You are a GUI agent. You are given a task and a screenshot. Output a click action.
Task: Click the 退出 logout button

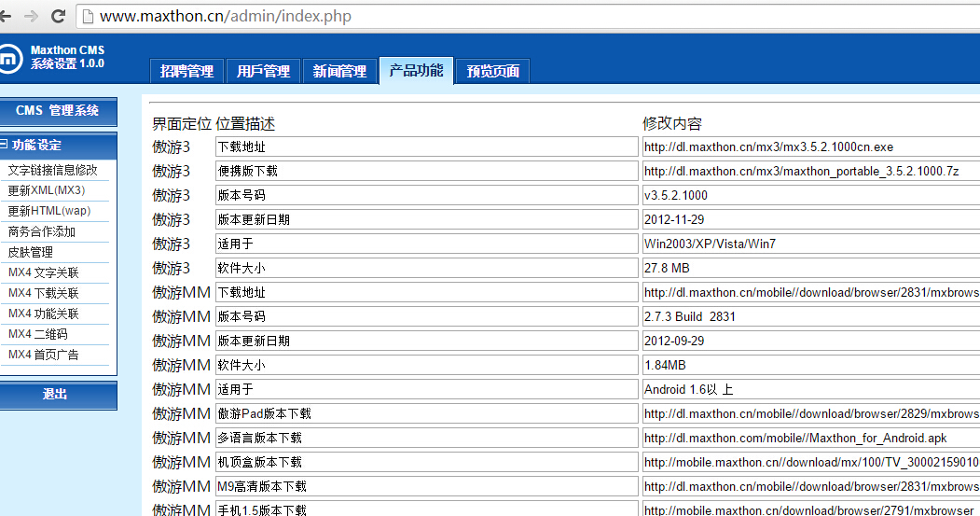(58, 395)
